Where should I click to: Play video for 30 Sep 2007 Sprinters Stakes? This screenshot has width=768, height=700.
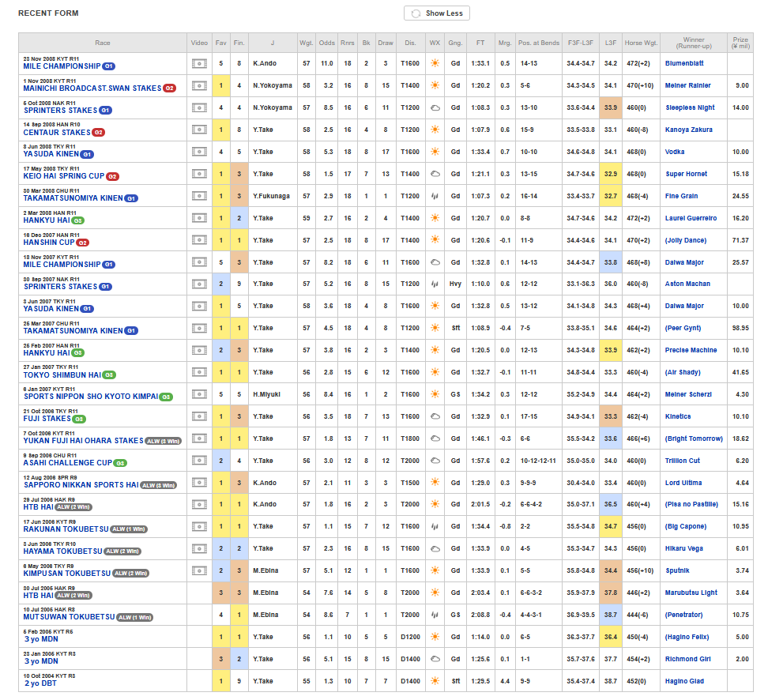pos(199,284)
